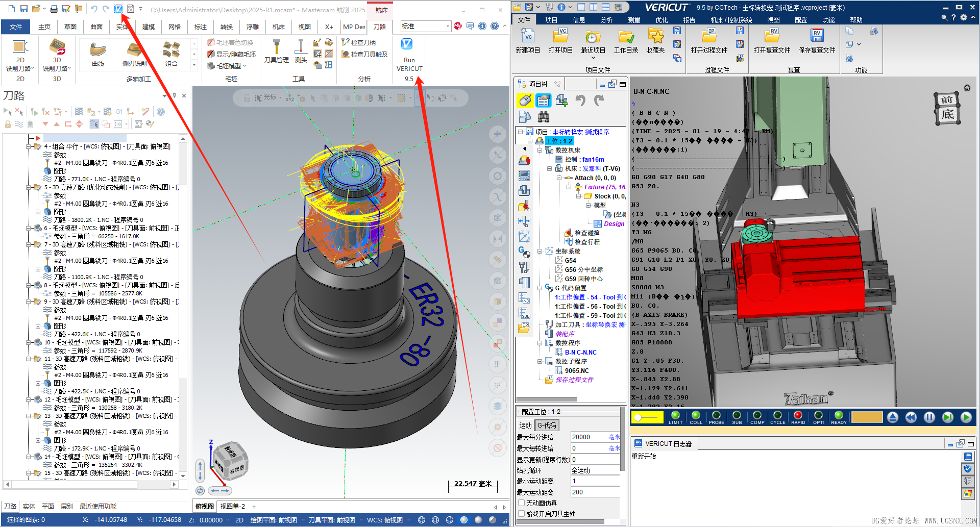Click Working Directory (工作目录) in VERICUT
Screen dimensions: 980x527
coord(626,41)
